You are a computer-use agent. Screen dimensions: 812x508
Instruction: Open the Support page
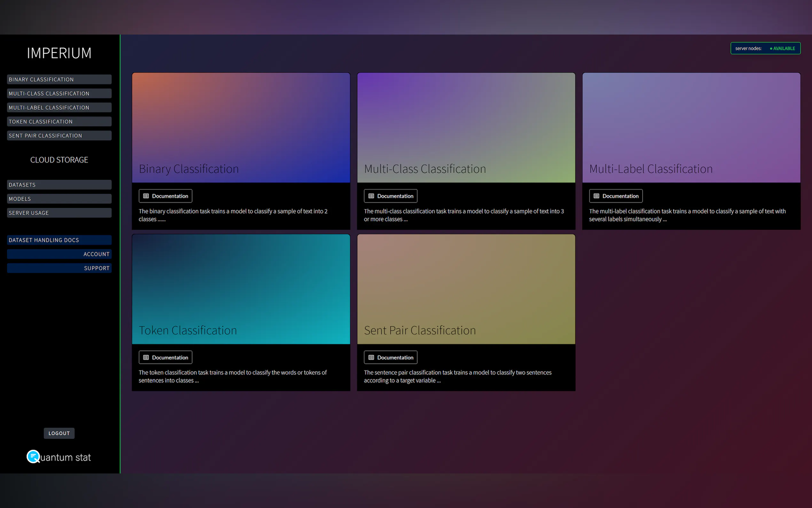59,268
